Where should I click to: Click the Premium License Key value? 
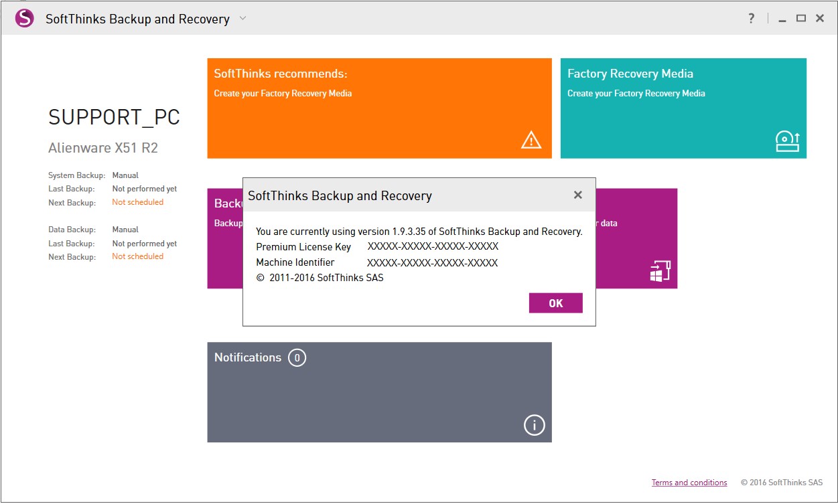coord(433,247)
